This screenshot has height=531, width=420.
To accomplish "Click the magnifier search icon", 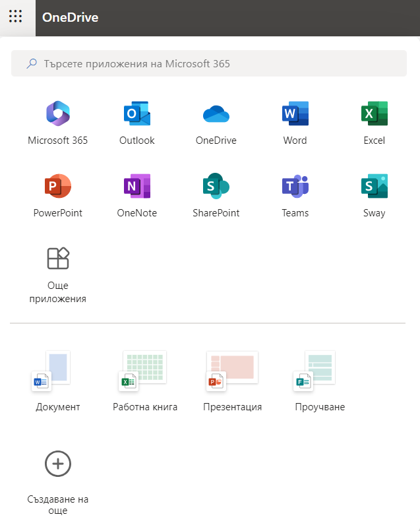I will point(32,63).
